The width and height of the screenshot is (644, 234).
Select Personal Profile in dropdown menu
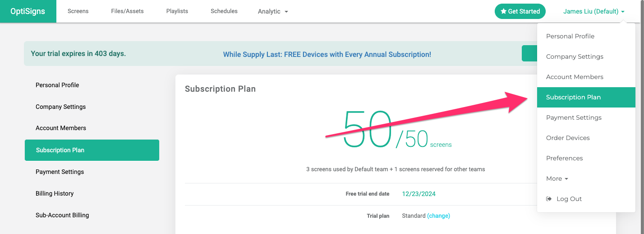pos(586,36)
